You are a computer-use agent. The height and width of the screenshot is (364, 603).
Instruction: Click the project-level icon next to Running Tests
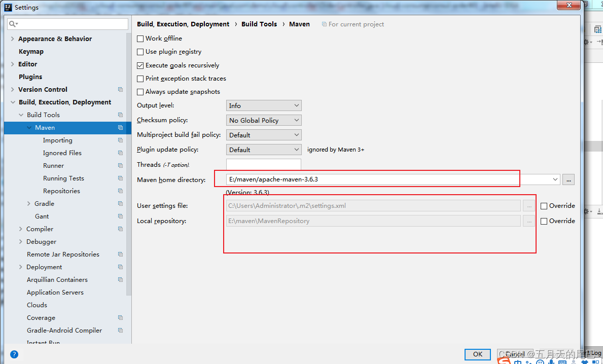click(x=120, y=178)
